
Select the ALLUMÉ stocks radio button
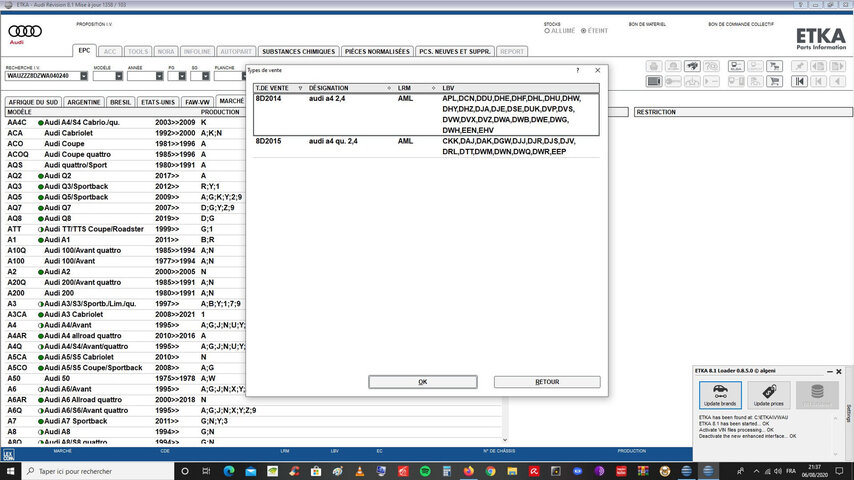(x=547, y=31)
